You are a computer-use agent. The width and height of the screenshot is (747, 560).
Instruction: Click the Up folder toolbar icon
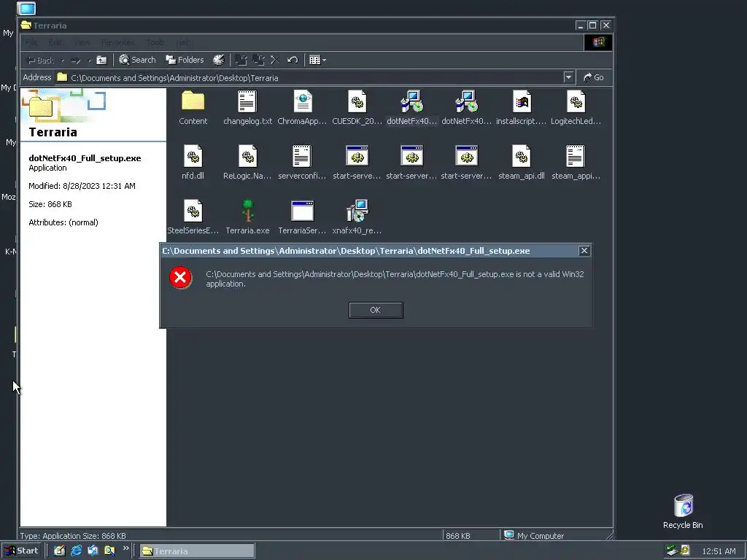pyautogui.click(x=101, y=60)
